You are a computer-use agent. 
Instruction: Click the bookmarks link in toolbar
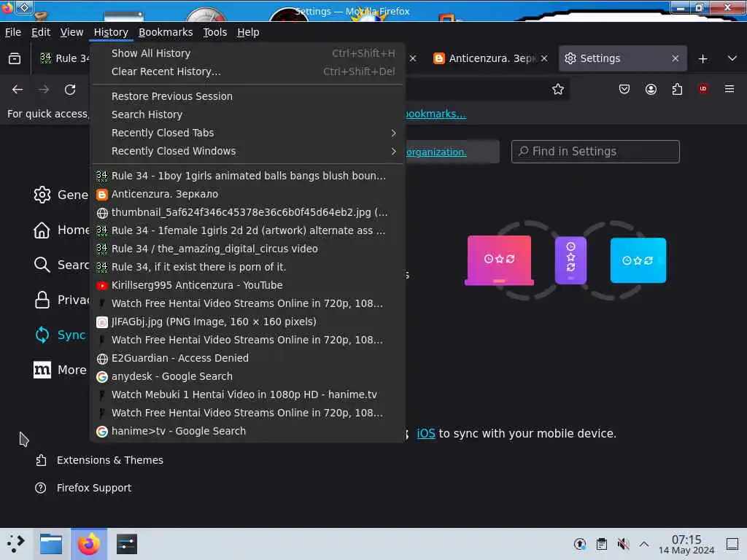tap(435, 114)
